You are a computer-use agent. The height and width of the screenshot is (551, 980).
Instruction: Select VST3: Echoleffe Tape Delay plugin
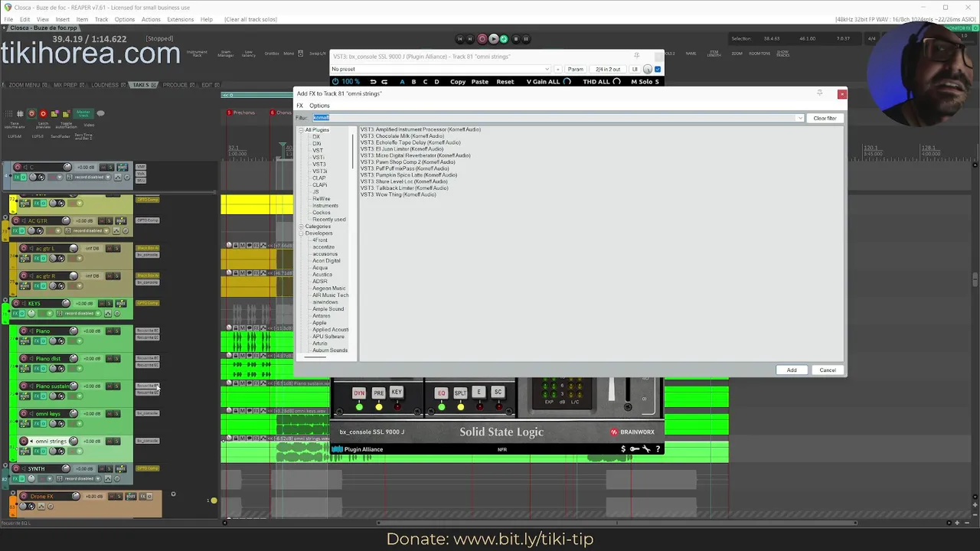410,142
